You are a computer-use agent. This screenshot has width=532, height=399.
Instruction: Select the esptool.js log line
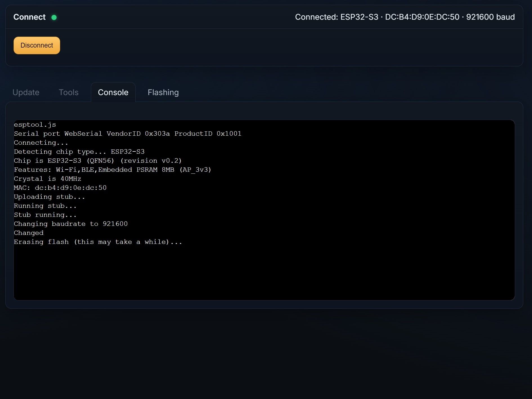point(35,124)
